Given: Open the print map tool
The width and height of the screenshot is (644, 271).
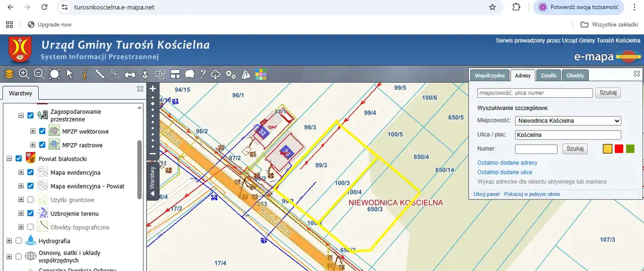Looking at the screenshot, I should [x=130, y=75].
